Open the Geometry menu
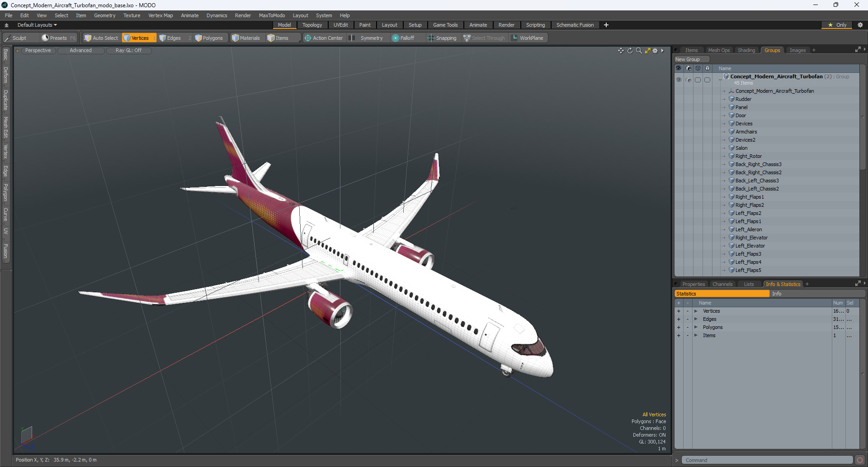The image size is (868, 467). point(104,15)
